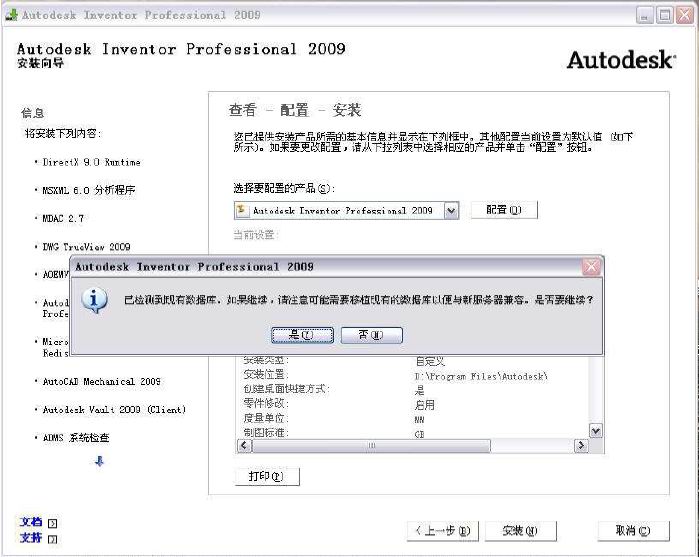Click the product icon in combo box

point(242,210)
